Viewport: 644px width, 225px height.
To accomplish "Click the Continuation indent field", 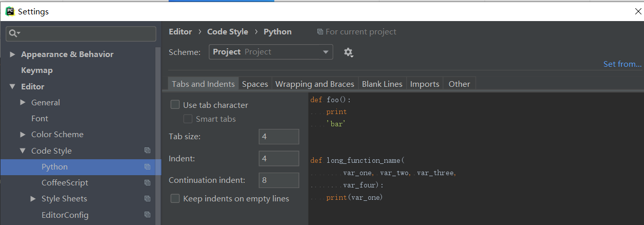I will pyautogui.click(x=279, y=180).
